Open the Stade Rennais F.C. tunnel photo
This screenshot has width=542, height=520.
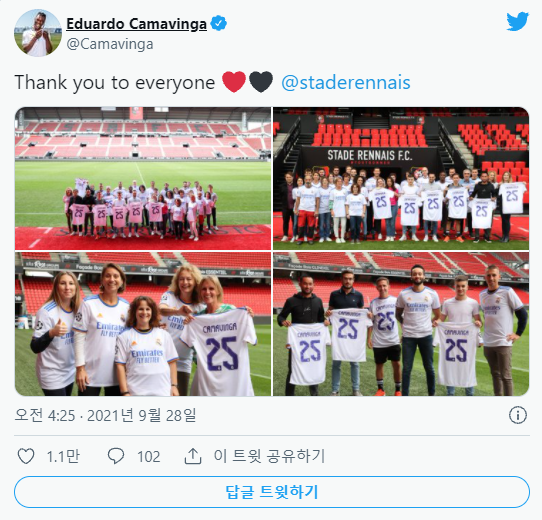pyautogui.click(x=401, y=178)
